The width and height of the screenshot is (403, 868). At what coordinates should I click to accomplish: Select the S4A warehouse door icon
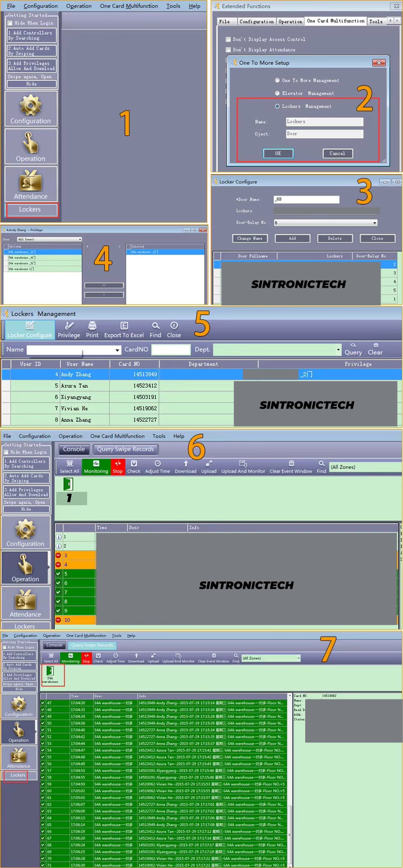(50, 671)
